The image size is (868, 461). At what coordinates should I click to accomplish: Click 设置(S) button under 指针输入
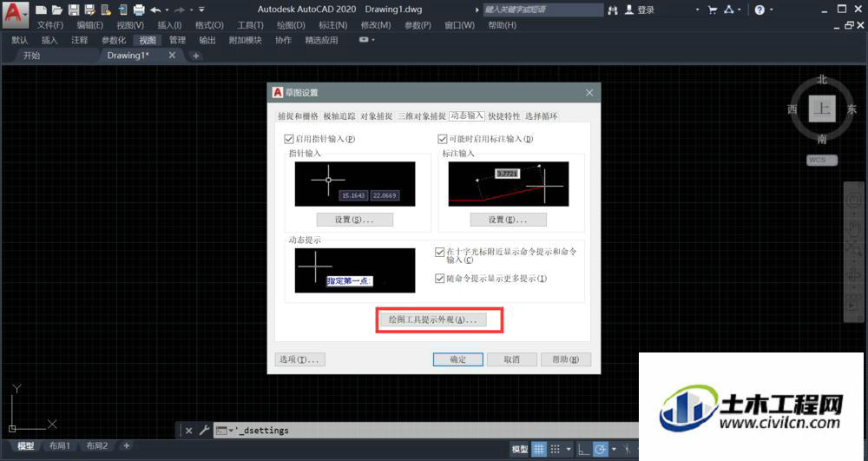(x=355, y=220)
